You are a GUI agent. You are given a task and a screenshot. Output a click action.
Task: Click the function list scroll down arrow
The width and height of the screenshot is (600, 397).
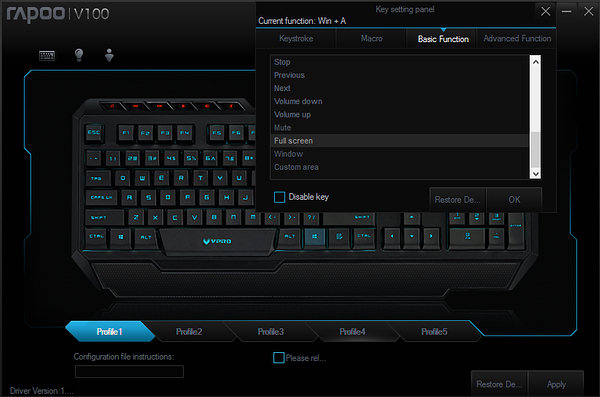pyautogui.click(x=535, y=173)
